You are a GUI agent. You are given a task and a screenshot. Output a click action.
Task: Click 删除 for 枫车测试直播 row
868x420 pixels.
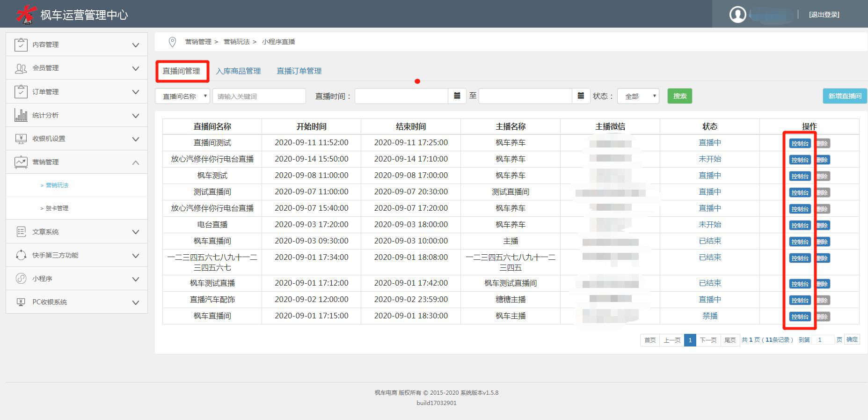click(823, 284)
